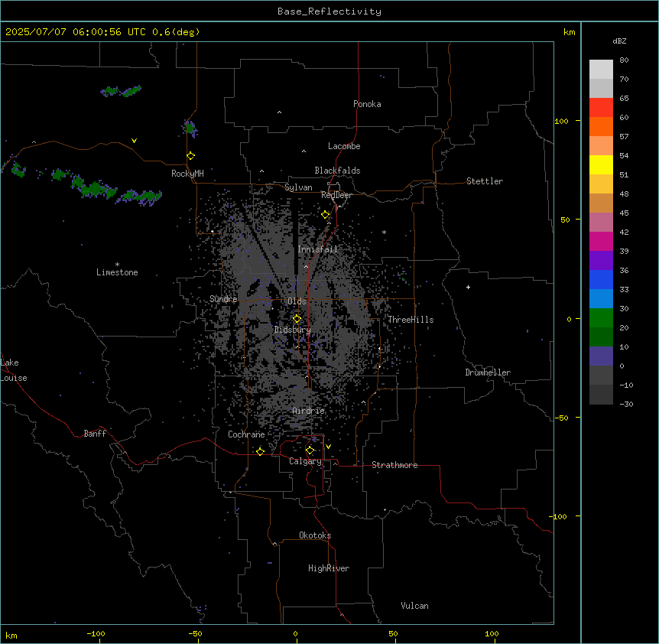Click the magenta 42 dBZ legend swatch
Viewport: 659px width, 644px height.
[601, 241]
